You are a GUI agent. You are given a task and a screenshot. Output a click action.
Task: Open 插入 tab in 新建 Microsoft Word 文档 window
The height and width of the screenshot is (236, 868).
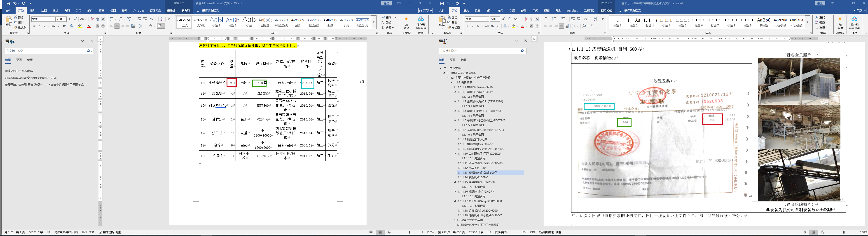(x=32, y=10)
